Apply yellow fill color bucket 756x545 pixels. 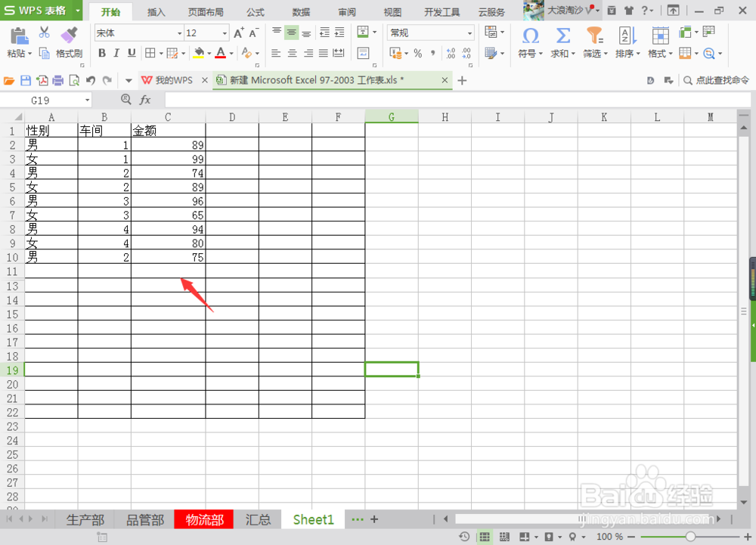click(x=199, y=53)
